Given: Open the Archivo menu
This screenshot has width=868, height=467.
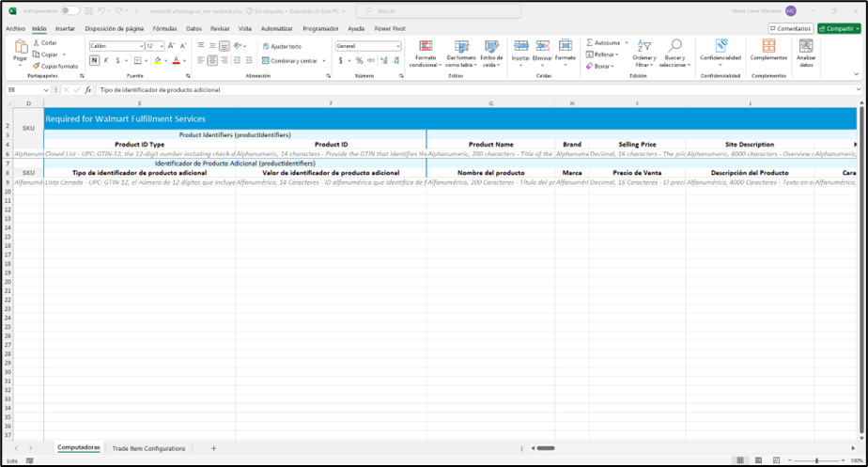Looking at the screenshot, I should (x=15, y=28).
